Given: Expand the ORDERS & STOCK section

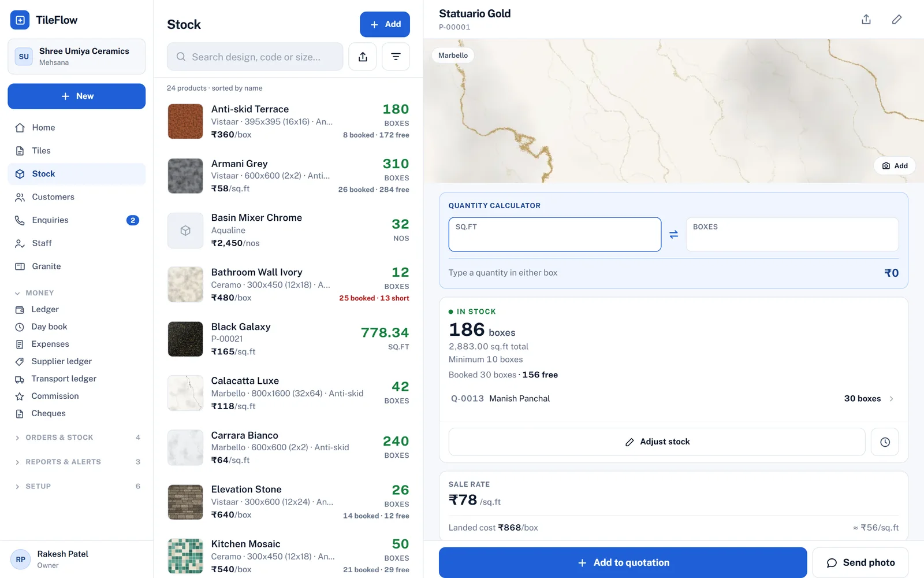Looking at the screenshot, I should point(76,438).
